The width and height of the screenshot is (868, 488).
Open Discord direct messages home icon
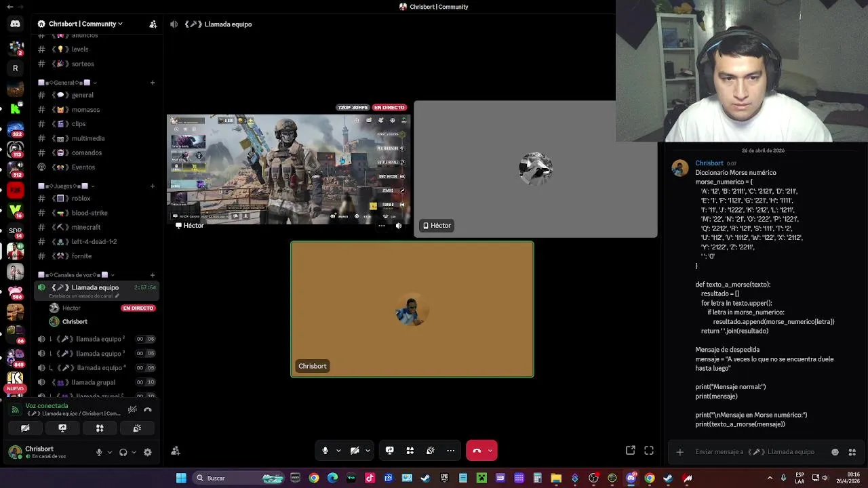(x=15, y=24)
